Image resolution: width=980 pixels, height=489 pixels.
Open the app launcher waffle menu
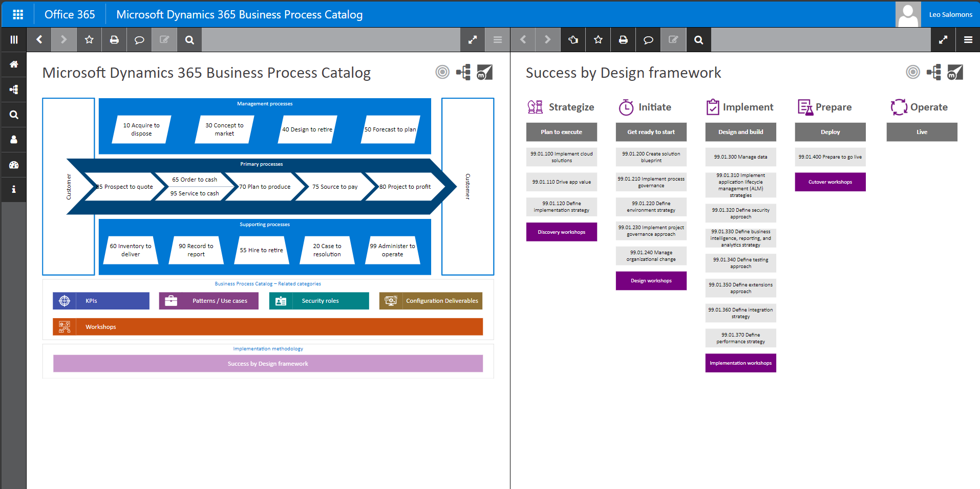point(17,14)
